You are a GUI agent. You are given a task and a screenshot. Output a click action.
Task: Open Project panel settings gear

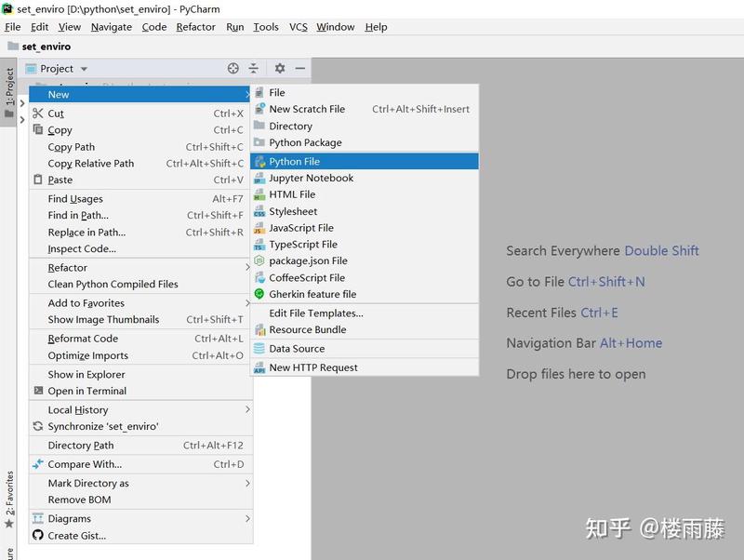coord(280,68)
